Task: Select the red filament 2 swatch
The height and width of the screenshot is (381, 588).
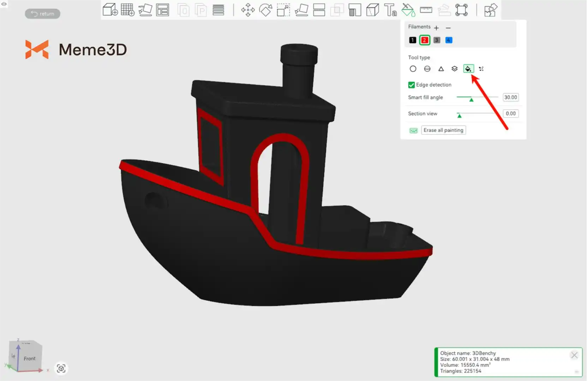Action: coord(425,40)
